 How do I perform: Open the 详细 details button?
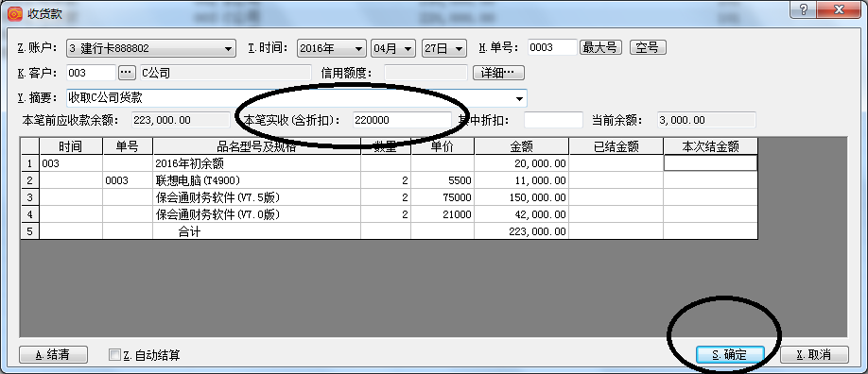(498, 73)
